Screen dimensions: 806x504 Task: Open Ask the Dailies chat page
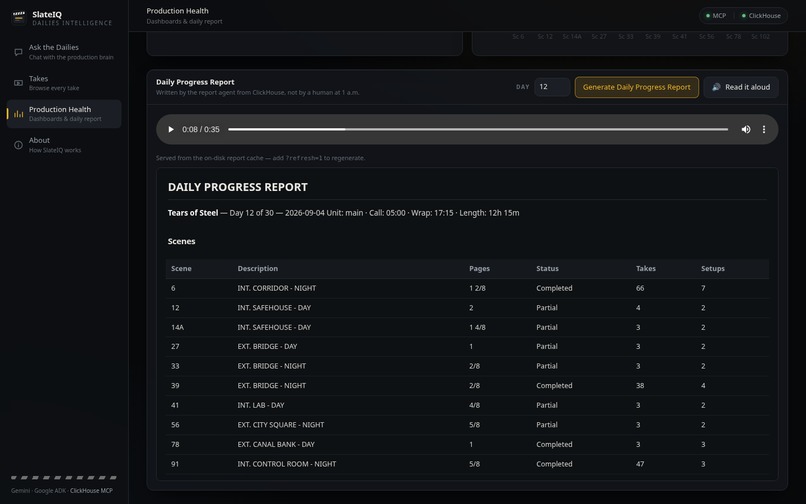(x=64, y=52)
